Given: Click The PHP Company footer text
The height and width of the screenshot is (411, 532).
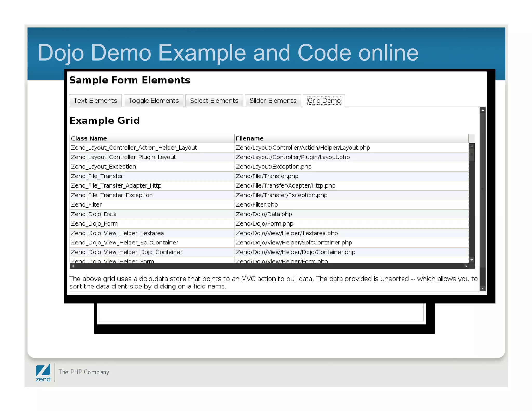Looking at the screenshot, I should tap(84, 372).
